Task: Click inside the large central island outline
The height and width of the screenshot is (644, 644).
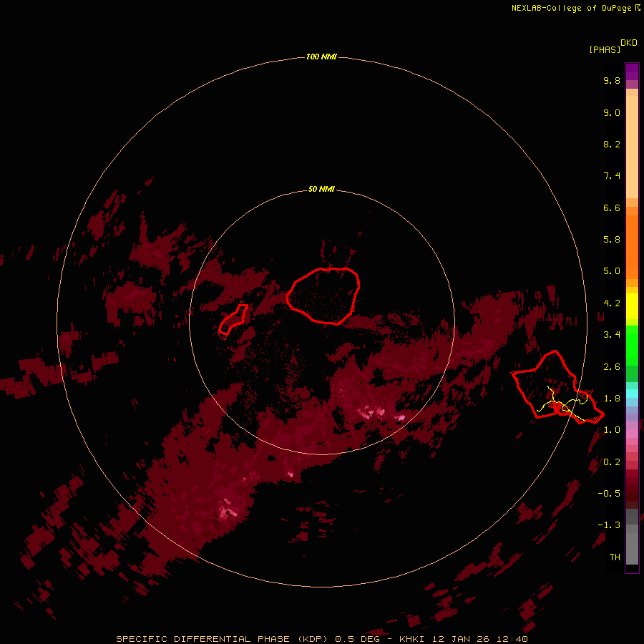Action: pyautogui.click(x=323, y=296)
